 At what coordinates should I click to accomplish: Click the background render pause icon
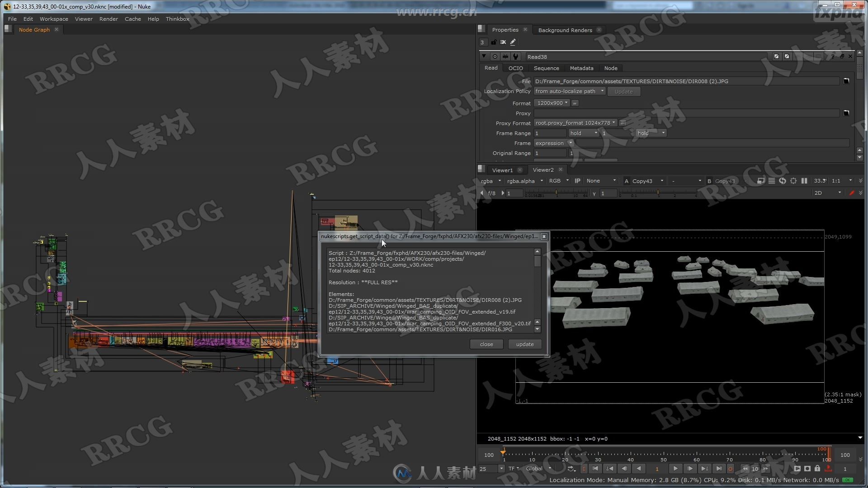click(x=804, y=181)
